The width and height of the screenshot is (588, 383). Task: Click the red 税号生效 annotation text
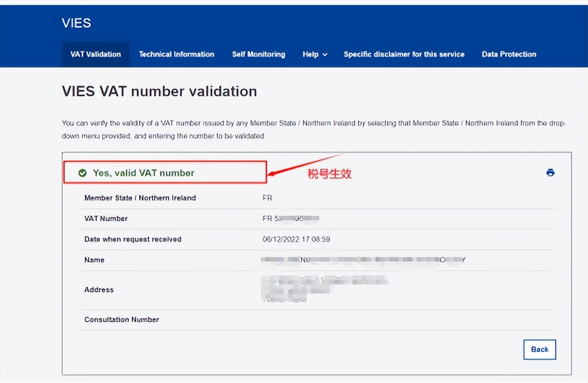pos(330,174)
